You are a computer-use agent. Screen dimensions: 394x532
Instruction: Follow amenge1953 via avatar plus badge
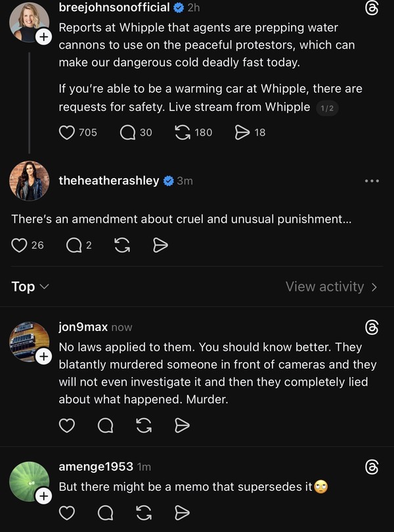coord(43,497)
